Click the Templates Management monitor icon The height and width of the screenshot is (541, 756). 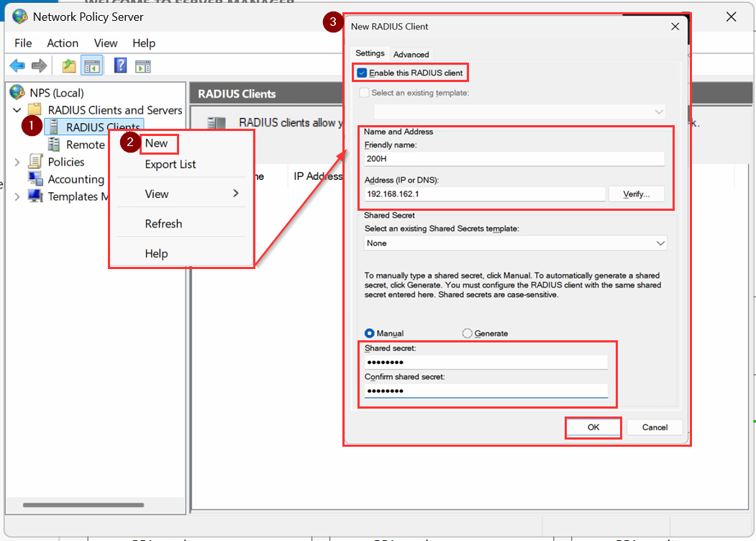click(35, 196)
